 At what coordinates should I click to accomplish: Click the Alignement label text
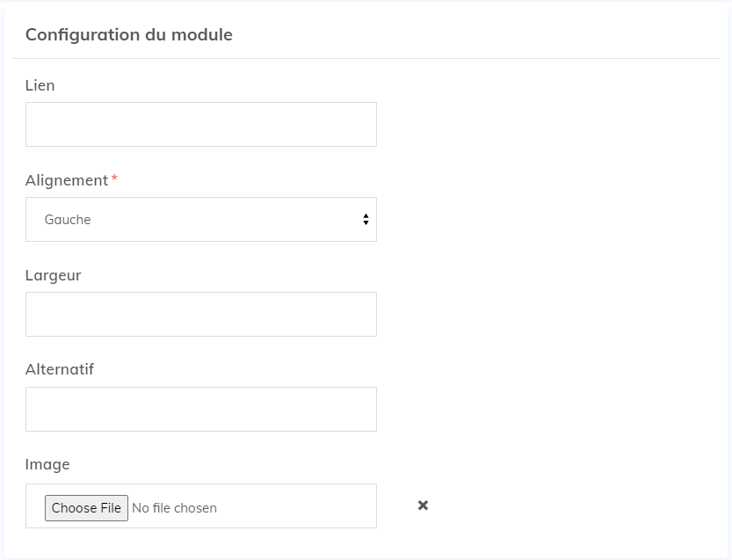click(x=63, y=179)
